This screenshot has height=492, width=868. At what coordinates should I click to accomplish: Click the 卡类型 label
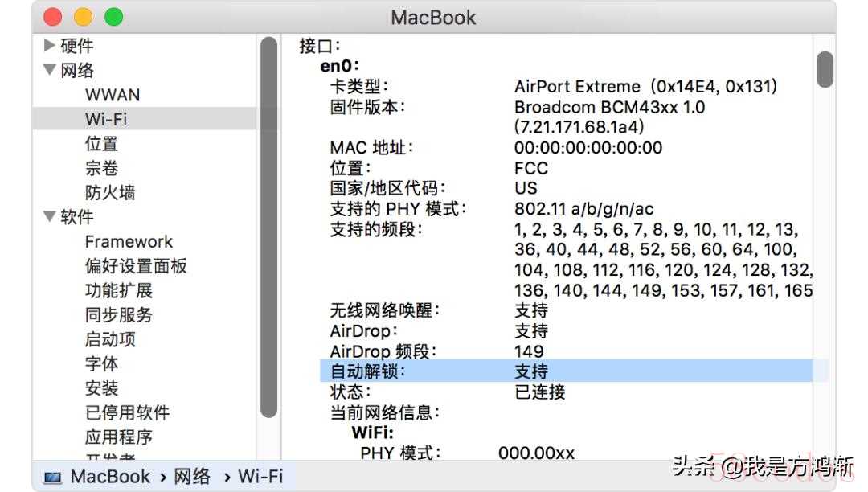click(x=359, y=86)
